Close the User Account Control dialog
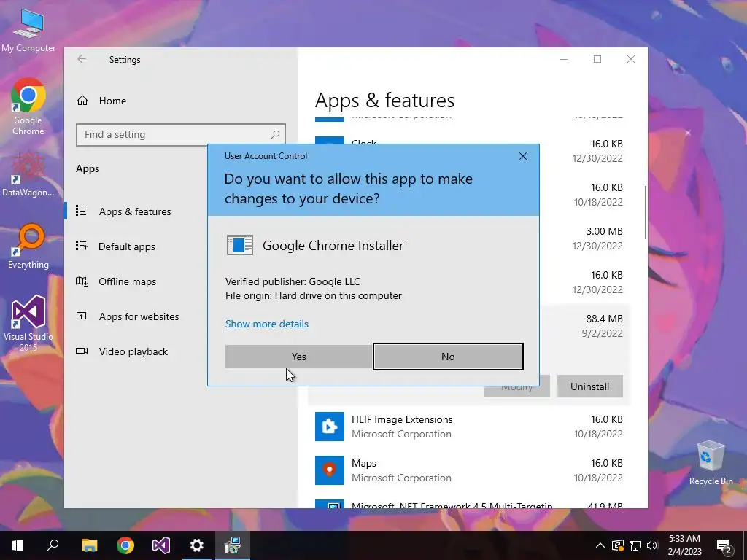747x560 pixels. pos(523,156)
